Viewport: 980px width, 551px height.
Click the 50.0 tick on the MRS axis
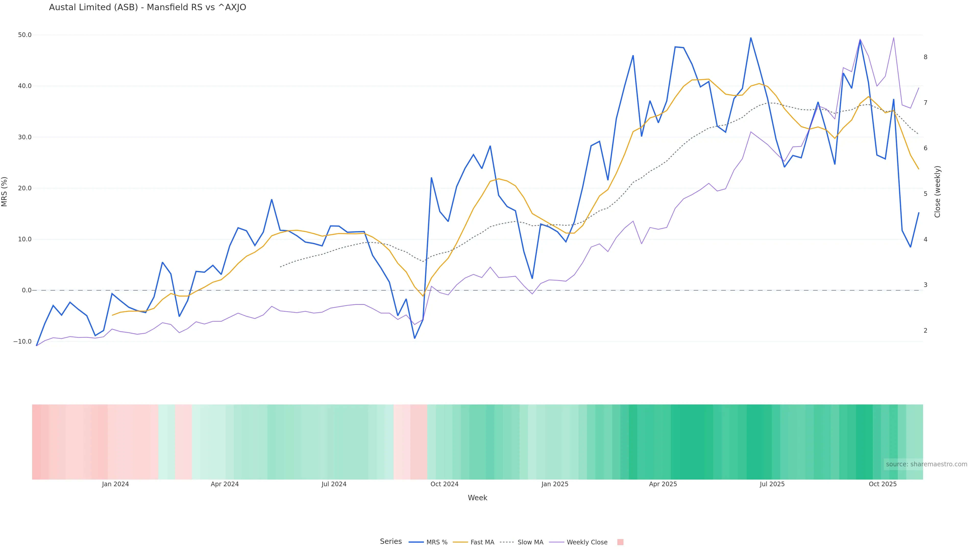coord(25,35)
